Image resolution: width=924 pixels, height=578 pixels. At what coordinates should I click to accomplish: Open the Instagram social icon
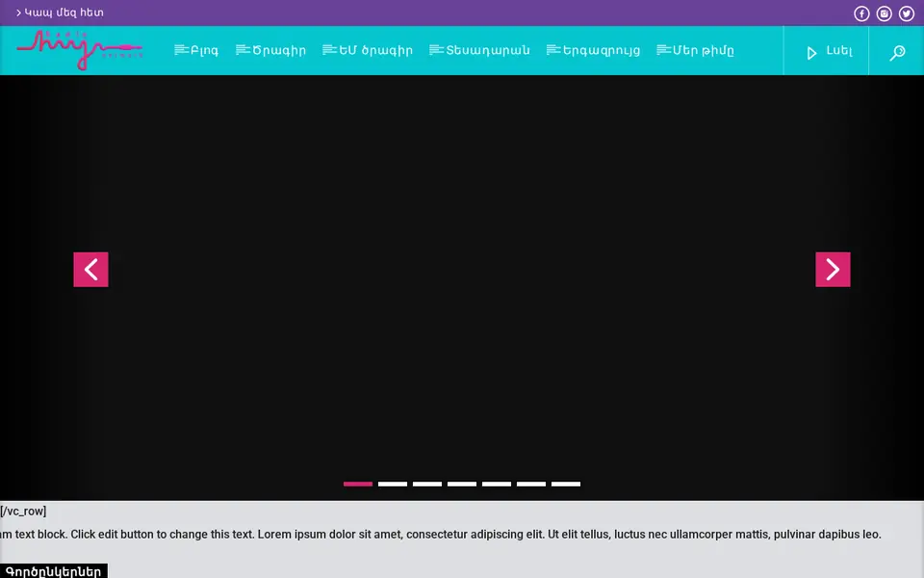coord(884,13)
